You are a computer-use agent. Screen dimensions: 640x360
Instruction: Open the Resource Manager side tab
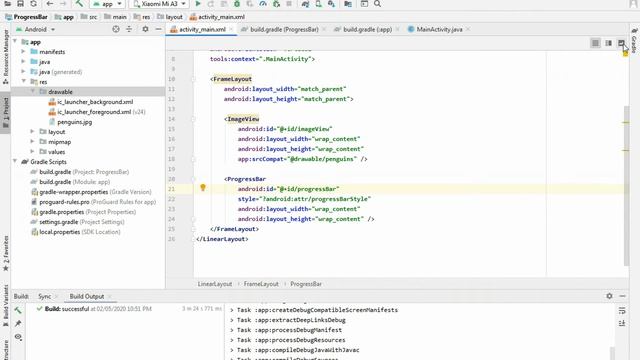tap(5, 57)
